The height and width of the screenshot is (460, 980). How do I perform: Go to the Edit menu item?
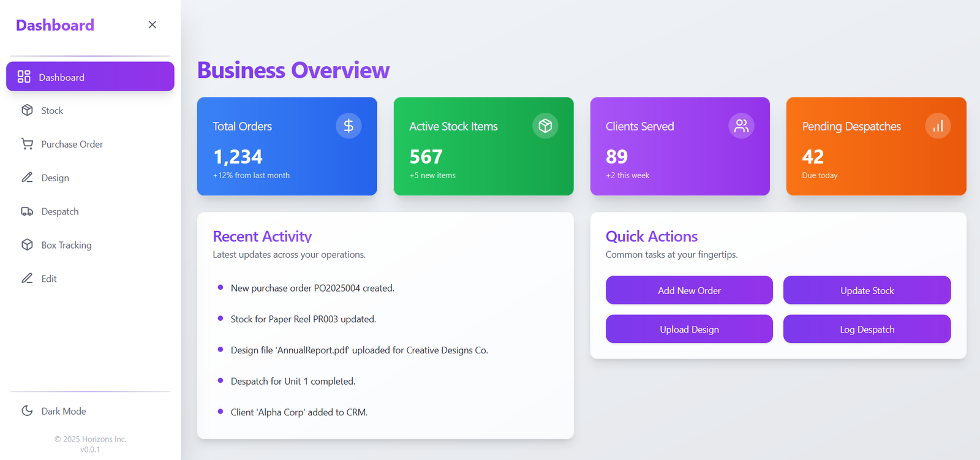(x=48, y=279)
